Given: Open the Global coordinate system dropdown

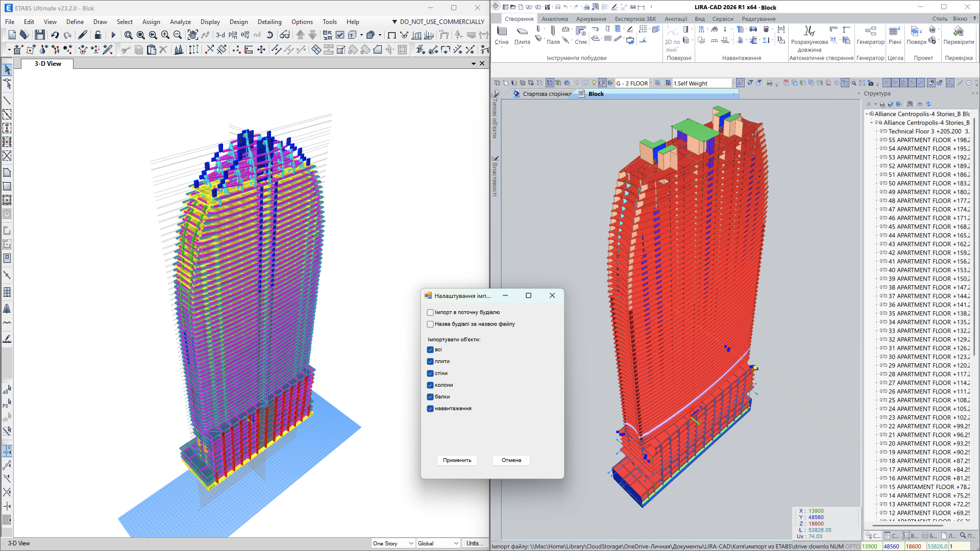Looking at the screenshot, I should click(x=456, y=543).
